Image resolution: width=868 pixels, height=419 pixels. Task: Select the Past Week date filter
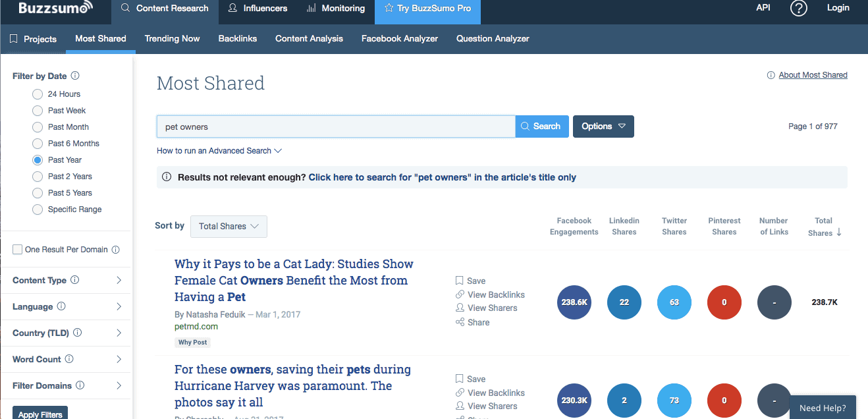pos(38,111)
